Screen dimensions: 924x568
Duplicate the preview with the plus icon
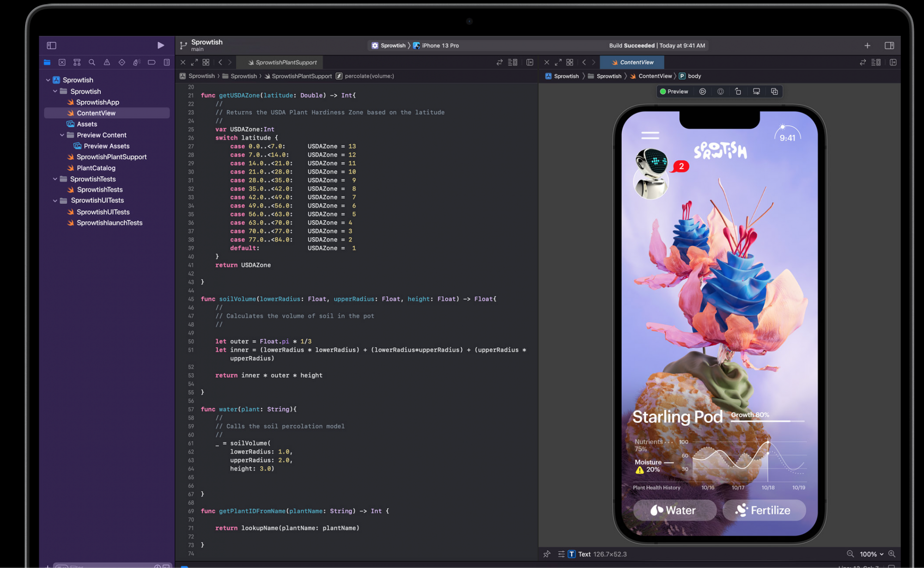click(x=774, y=92)
